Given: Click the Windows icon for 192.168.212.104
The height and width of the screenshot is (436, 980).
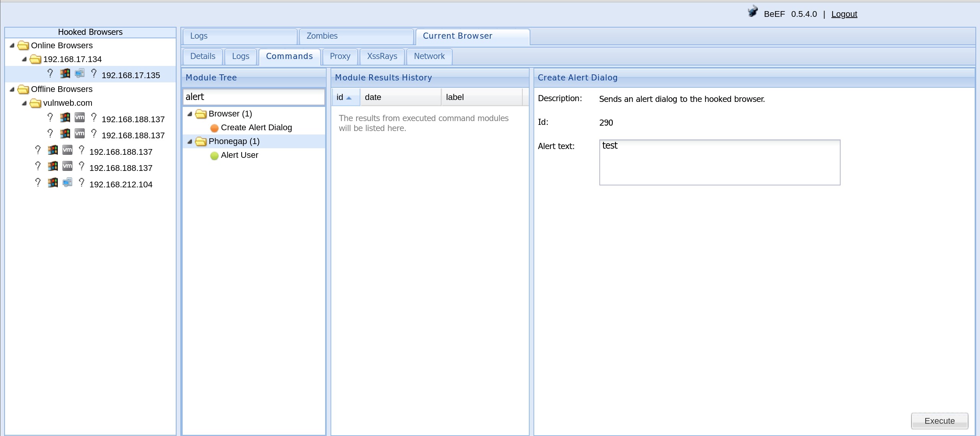Looking at the screenshot, I should tap(53, 182).
